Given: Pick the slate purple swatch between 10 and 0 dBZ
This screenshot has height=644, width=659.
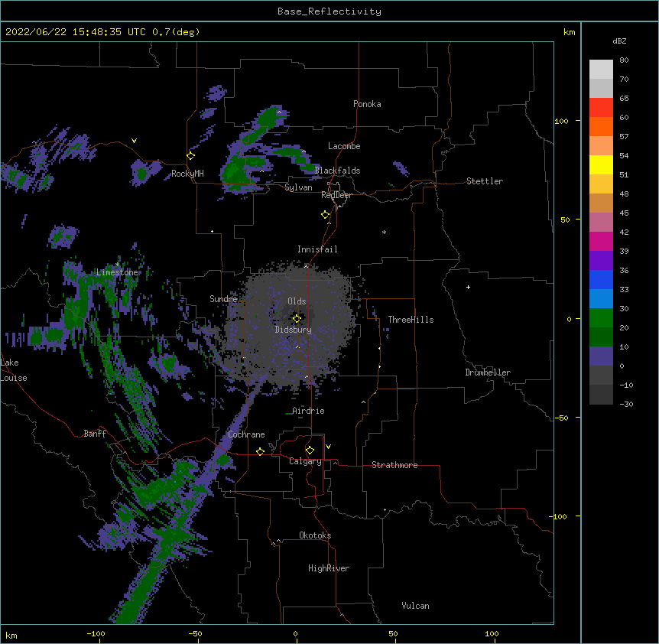Looking at the screenshot, I should [601, 356].
